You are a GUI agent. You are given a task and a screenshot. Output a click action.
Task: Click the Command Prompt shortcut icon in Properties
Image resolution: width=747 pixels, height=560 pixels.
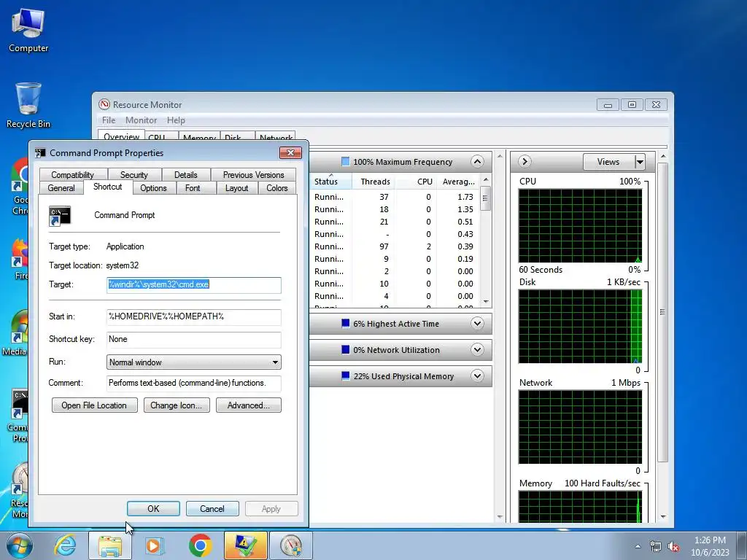(x=60, y=216)
